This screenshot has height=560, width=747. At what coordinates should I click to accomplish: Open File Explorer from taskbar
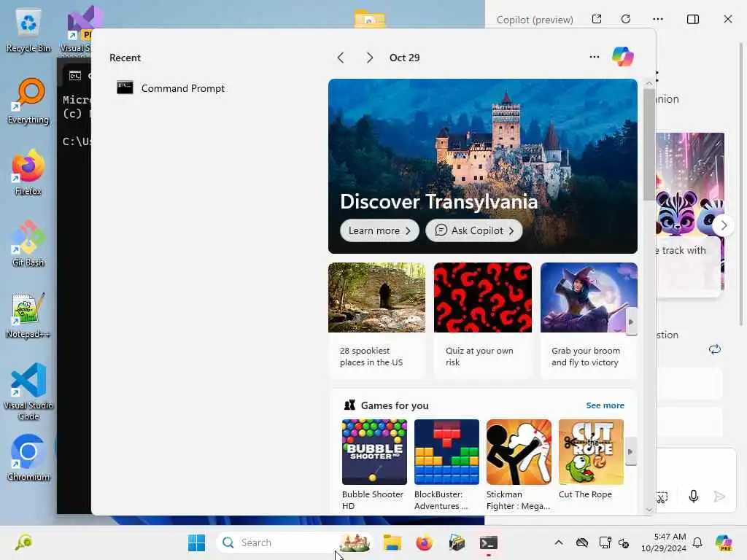click(392, 542)
